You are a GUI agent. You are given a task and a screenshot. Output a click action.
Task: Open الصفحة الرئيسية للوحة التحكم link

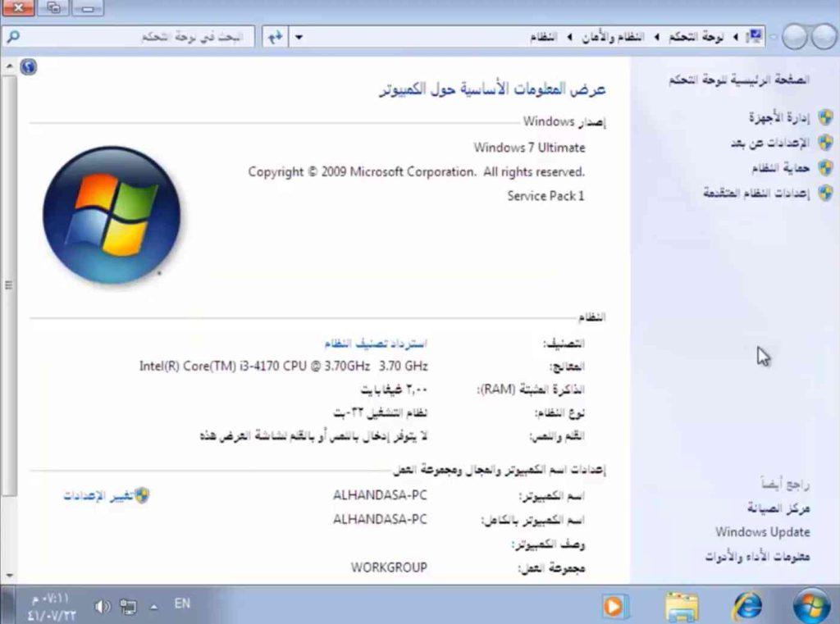tap(739, 80)
